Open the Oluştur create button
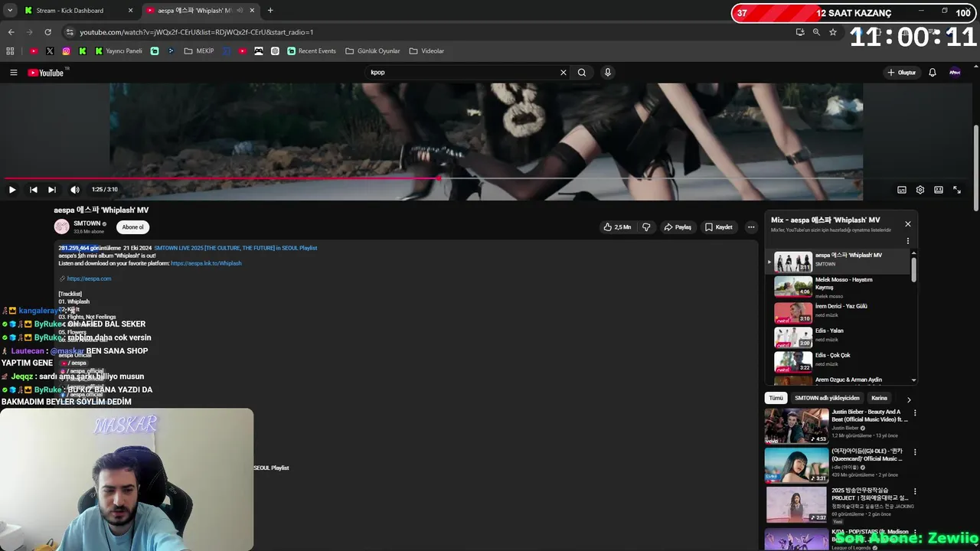Viewport: 980px width, 551px height. [x=902, y=73]
